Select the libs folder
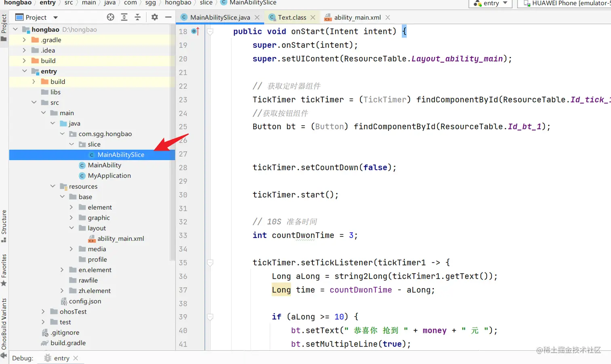611x364 pixels. click(51, 92)
